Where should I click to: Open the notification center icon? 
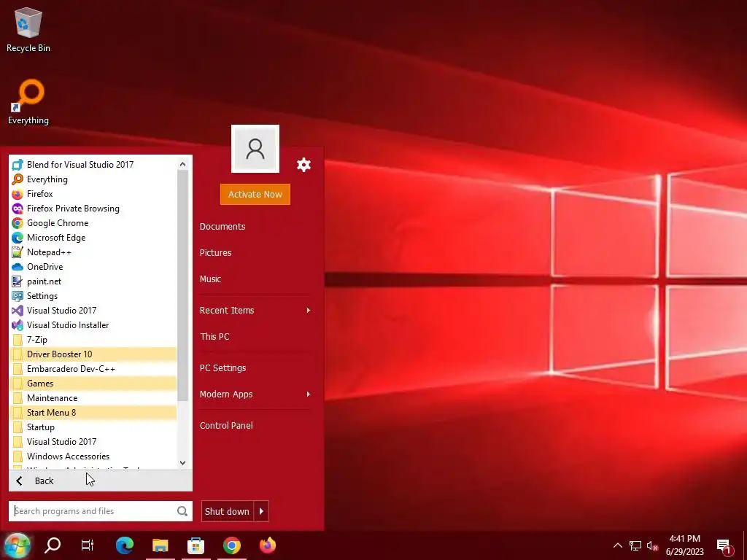(724, 545)
